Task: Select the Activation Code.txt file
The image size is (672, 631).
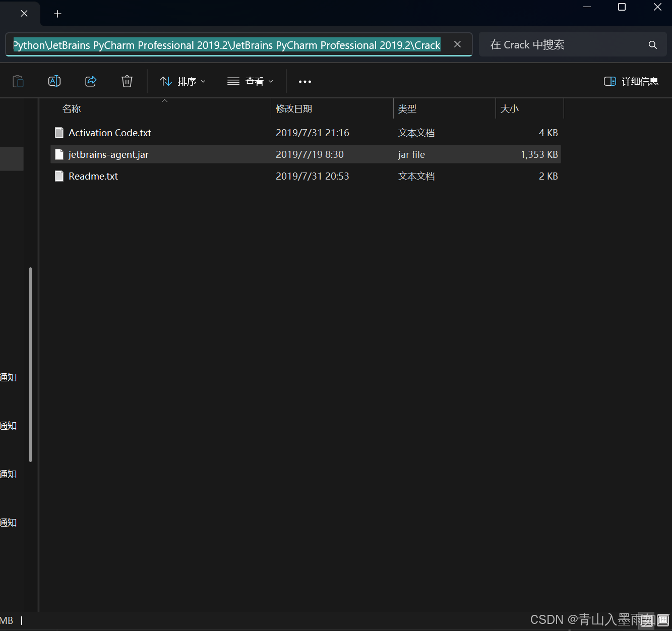Action: tap(306, 133)
